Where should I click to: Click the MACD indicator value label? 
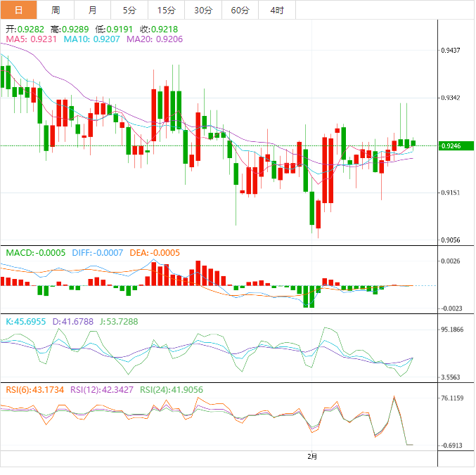click(36, 252)
